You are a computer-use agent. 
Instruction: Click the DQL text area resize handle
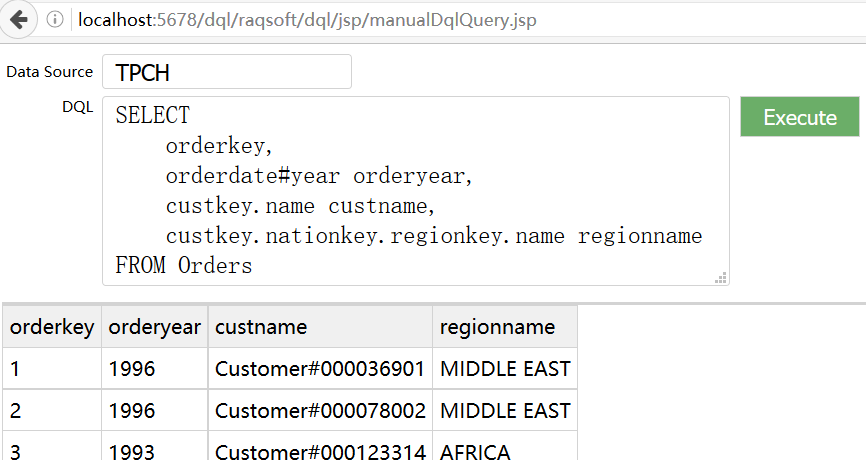tap(720, 278)
